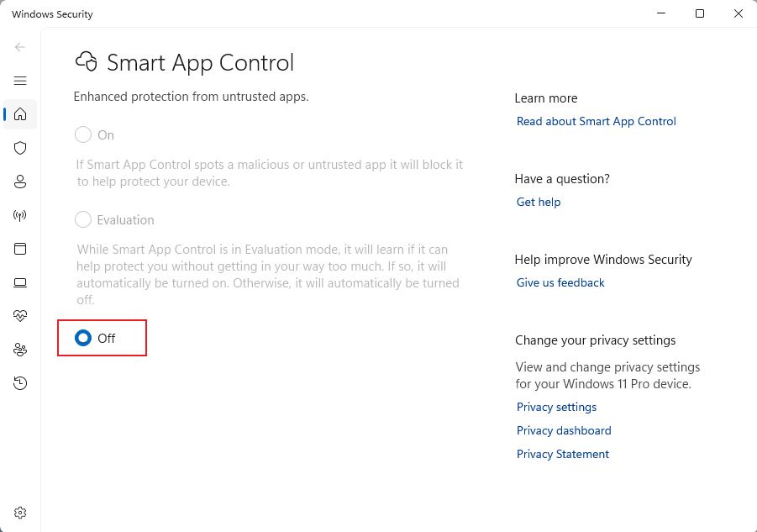Open Virus & threat protection shield icon
Image resolution: width=757 pixels, height=532 pixels.
click(x=20, y=148)
